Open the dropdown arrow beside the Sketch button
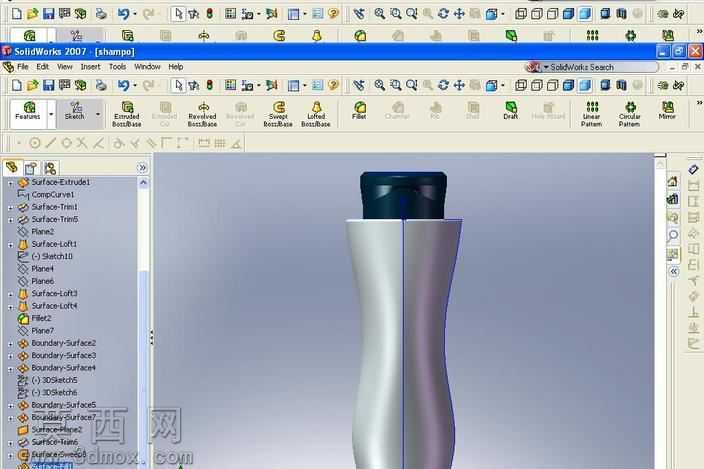 click(97, 114)
